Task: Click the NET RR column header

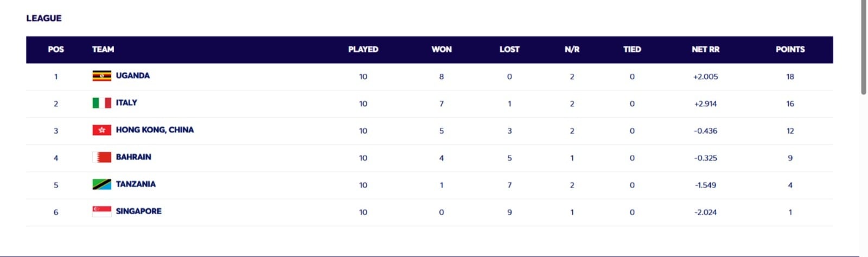Action: pos(705,49)
